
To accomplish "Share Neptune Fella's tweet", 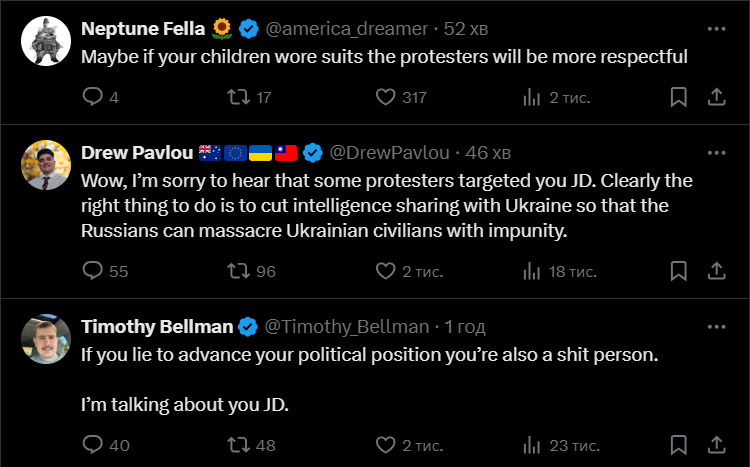I will pos(716,97).
